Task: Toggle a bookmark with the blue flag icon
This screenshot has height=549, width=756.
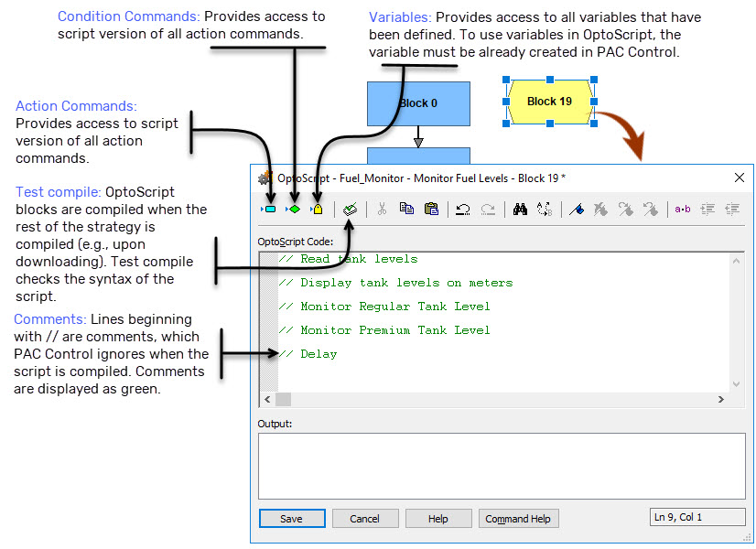Action: [577, 209]
